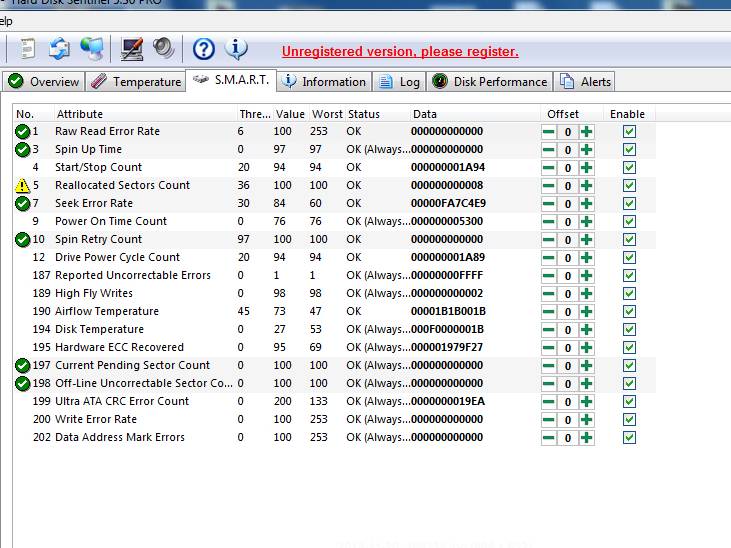The image size is (731, 548).
Task: Click green check icon for Seek Error Rate
Action: [22, 204]
